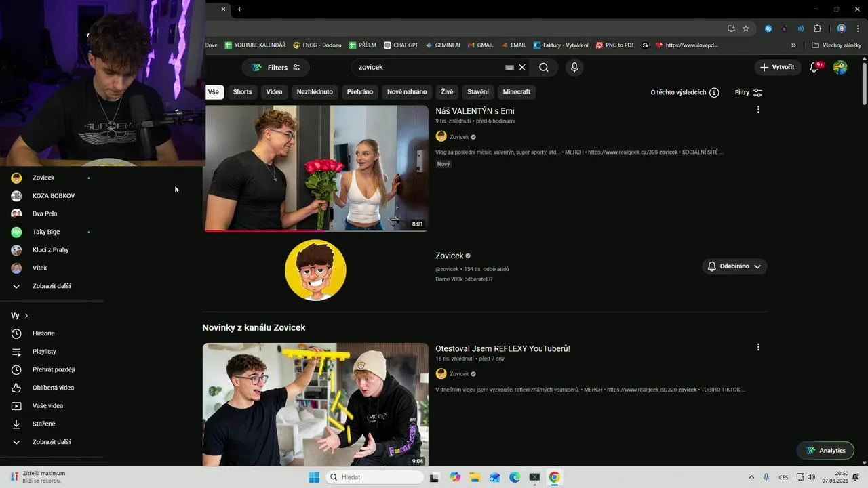The width and height of the screenshot is (868, 488).
Task: Open the Chrome extensions puzzle icon
Action: click(817, 28)
